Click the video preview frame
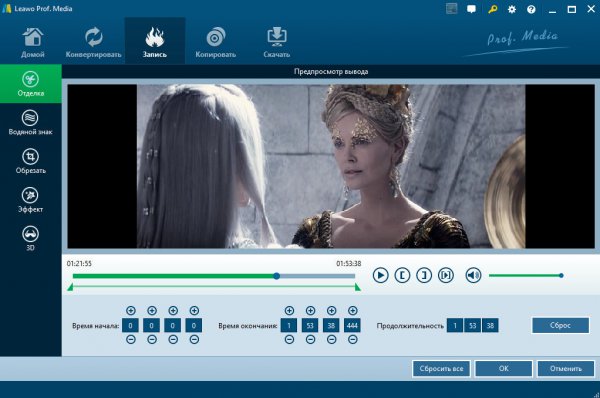 point(331,166)
